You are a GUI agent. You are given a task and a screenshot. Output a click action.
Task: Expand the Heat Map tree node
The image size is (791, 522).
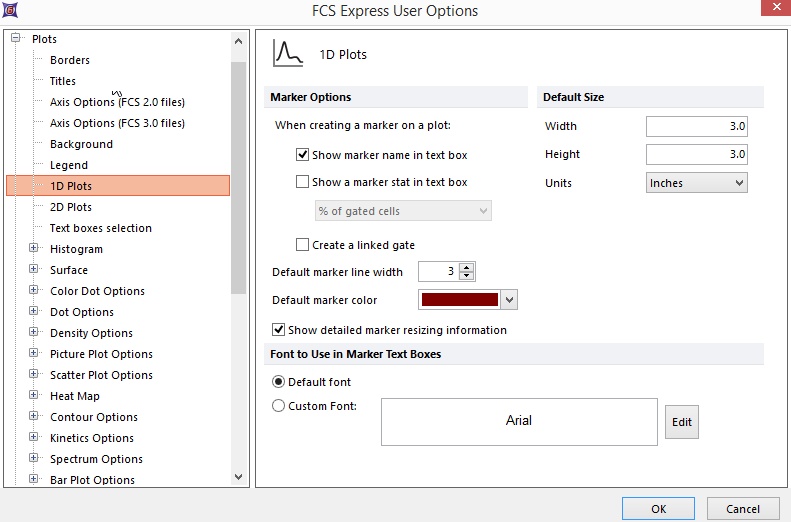point(34,396)
